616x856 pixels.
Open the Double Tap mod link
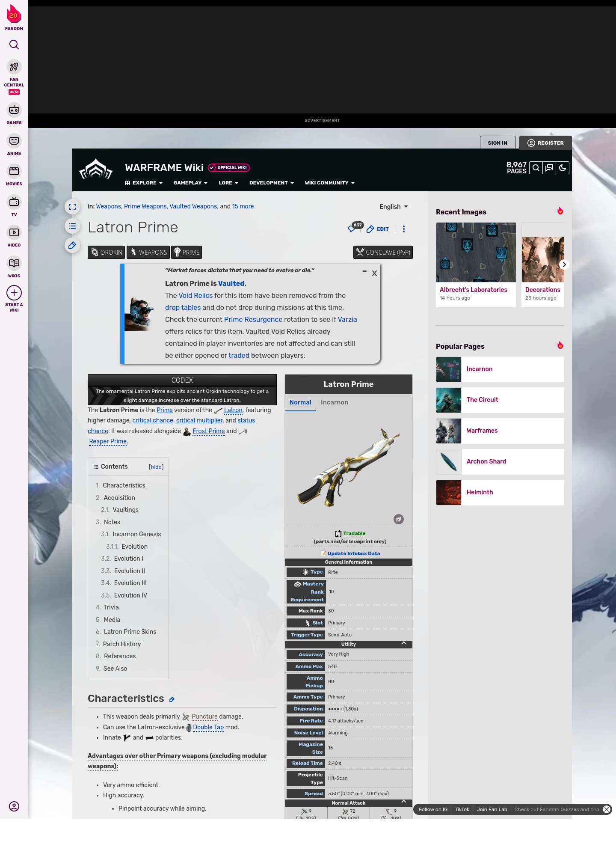coord(208,727)
